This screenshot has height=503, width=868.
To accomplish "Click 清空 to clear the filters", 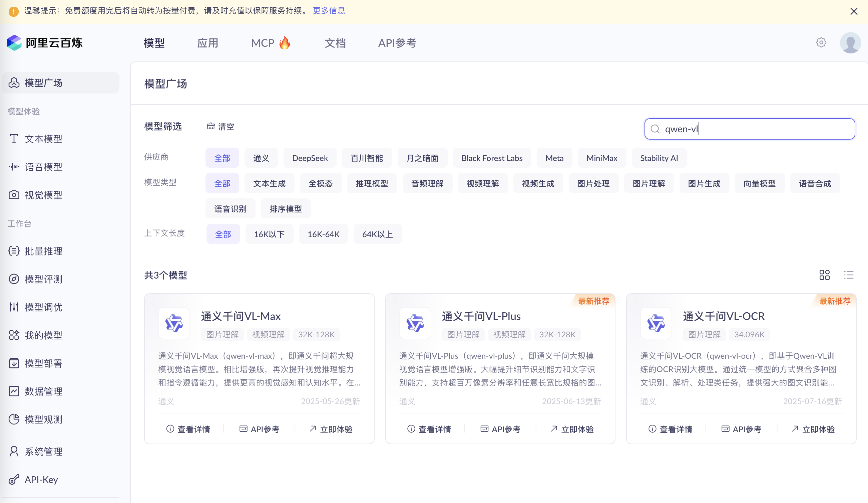I will point(221,127).
